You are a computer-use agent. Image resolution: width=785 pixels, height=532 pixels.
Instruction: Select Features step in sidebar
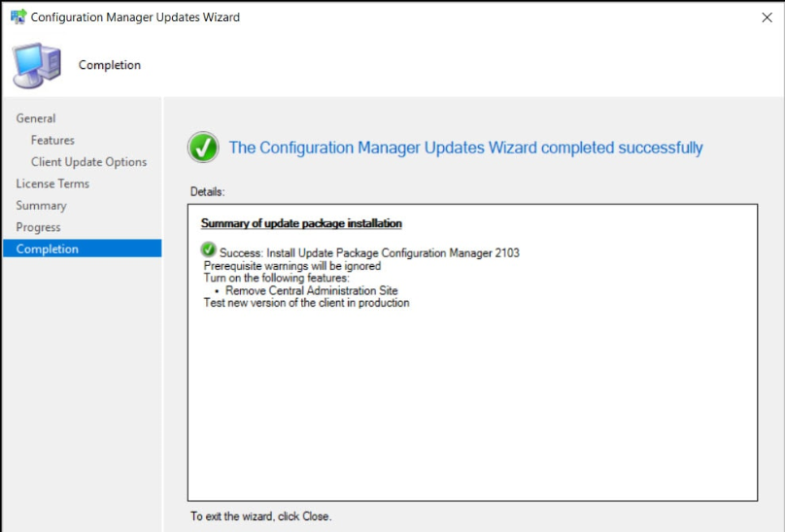coord(52,140)
